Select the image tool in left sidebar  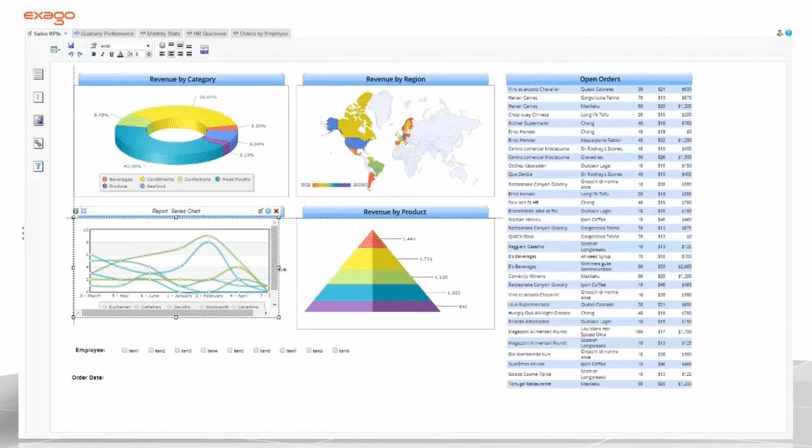39,120
